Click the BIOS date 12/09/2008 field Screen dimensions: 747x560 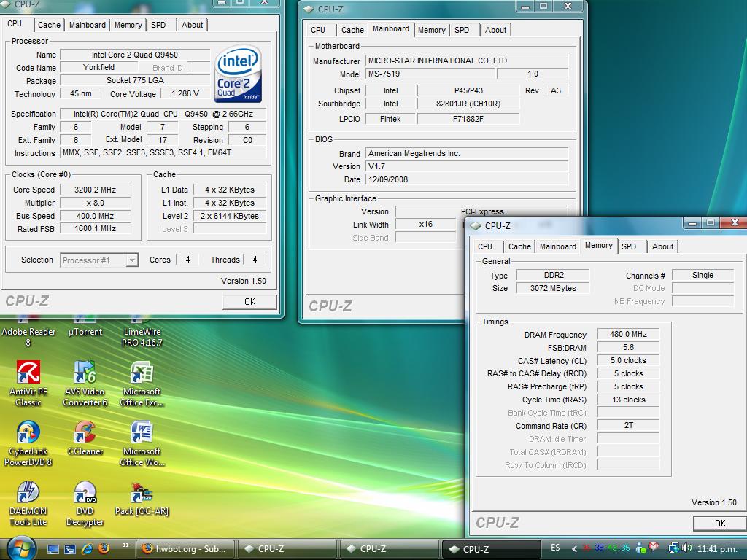[467, 179]
